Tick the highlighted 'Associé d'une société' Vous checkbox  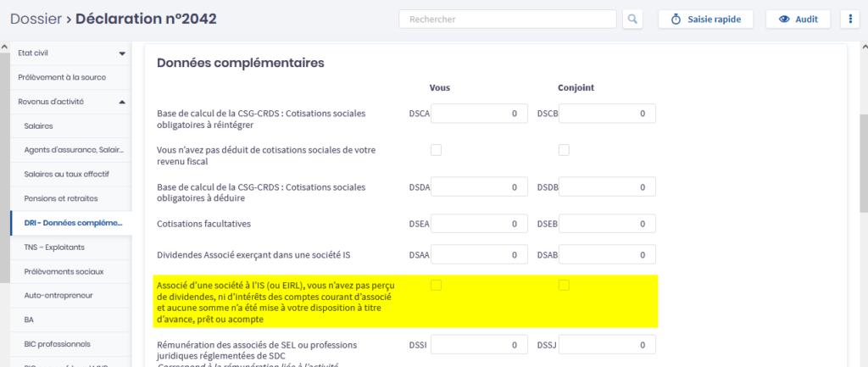pyautogui.click(x=436, y=286)
